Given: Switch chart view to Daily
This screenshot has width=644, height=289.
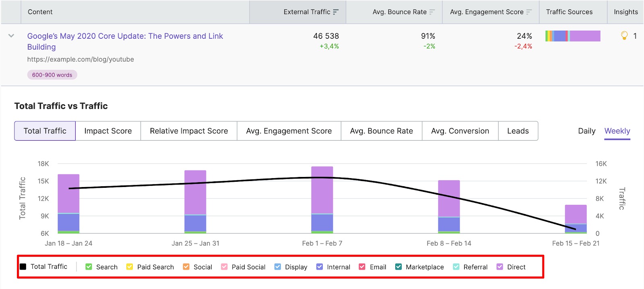Looking at the screenshot, I should point(586,131).
